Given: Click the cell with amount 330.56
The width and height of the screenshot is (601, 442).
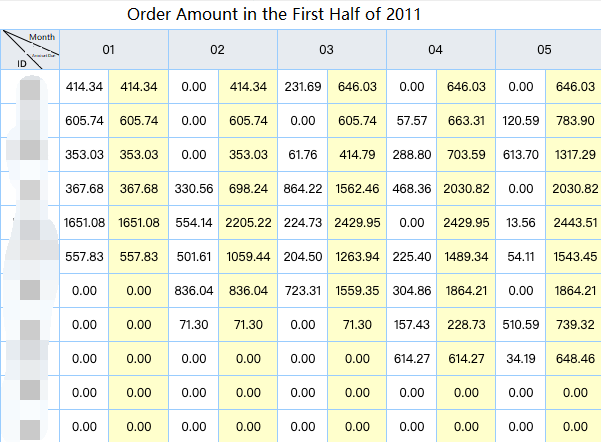Looking at the screenshot, I should (194, 188).
